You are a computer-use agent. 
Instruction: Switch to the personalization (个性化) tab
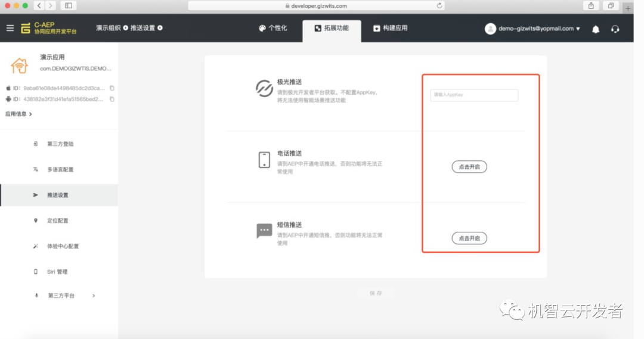tap(273, 28)
